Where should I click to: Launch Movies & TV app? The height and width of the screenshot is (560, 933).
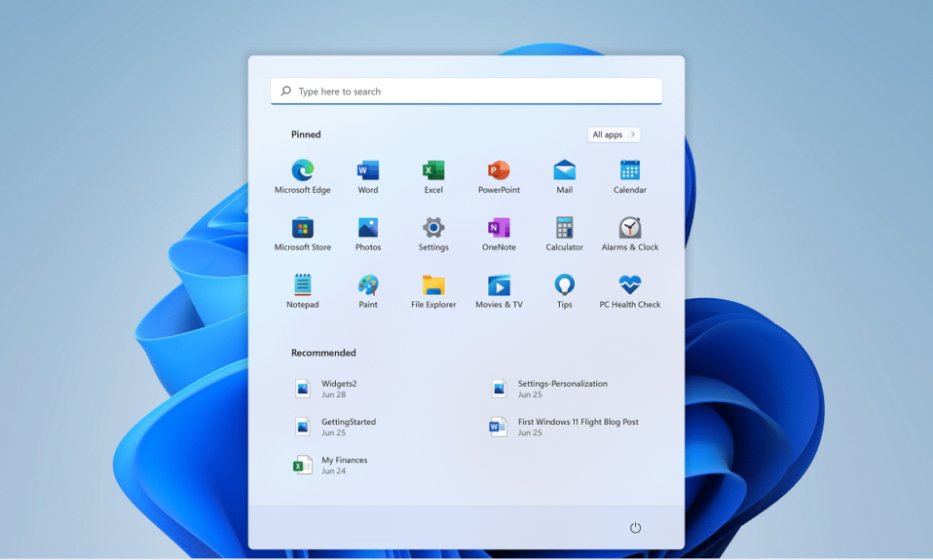click(499, 291)
